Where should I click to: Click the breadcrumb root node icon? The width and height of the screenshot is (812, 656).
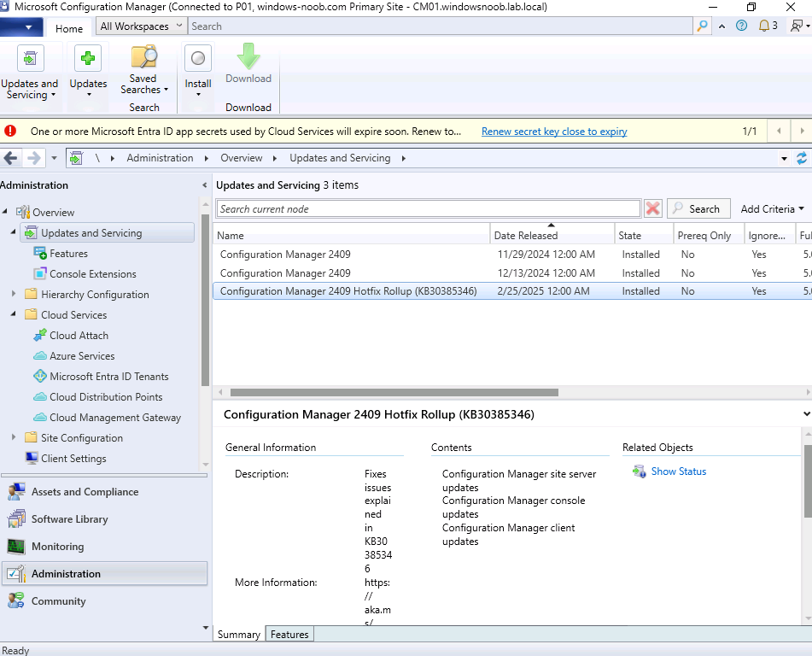coord(76,158)
